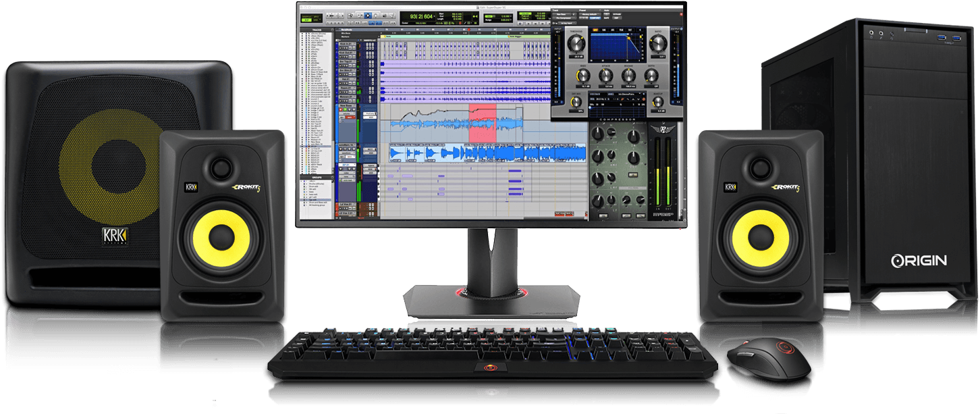The width and height of the screenshot is (980, 414).
Task: Adjust the compressor Makeup knob
Action: (658, 101)
